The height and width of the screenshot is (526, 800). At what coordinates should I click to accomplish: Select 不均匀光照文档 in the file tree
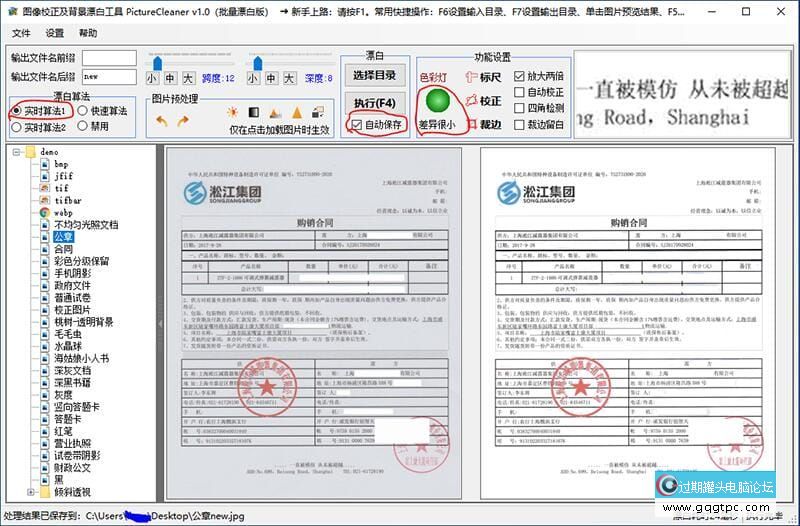(86, 224)
